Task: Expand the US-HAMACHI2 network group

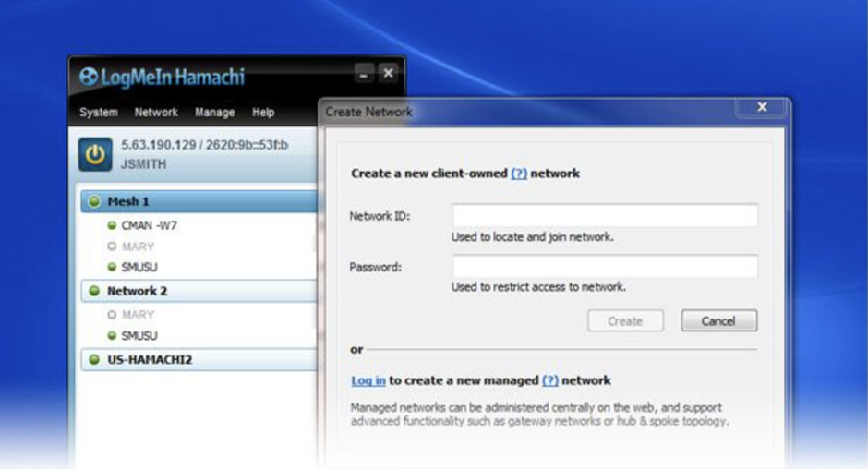Action: coord(150,359)
